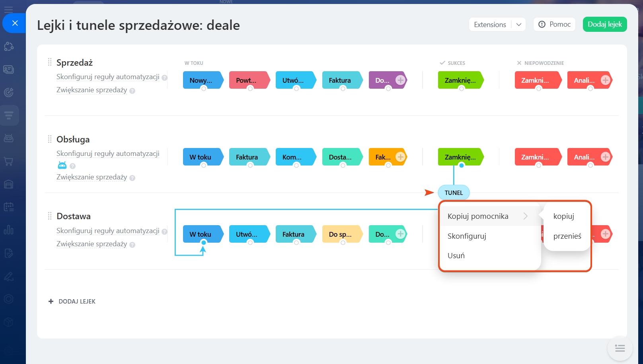Click the Obsługa funnel title
Screen dimensions: 643x364
(73, 139)
